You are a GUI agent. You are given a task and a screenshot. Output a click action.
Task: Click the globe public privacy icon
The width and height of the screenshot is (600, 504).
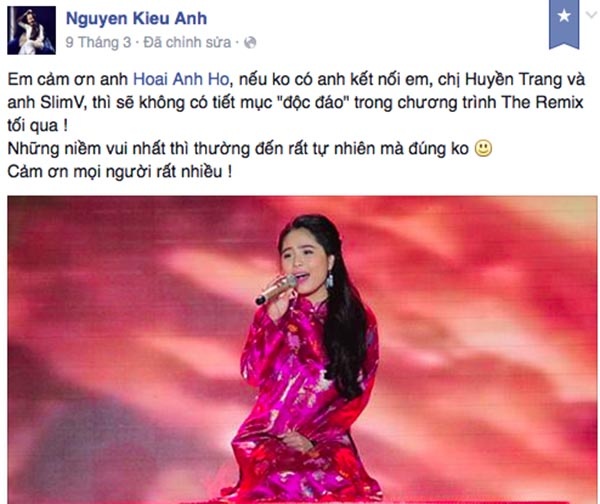(x=250, y=42)
